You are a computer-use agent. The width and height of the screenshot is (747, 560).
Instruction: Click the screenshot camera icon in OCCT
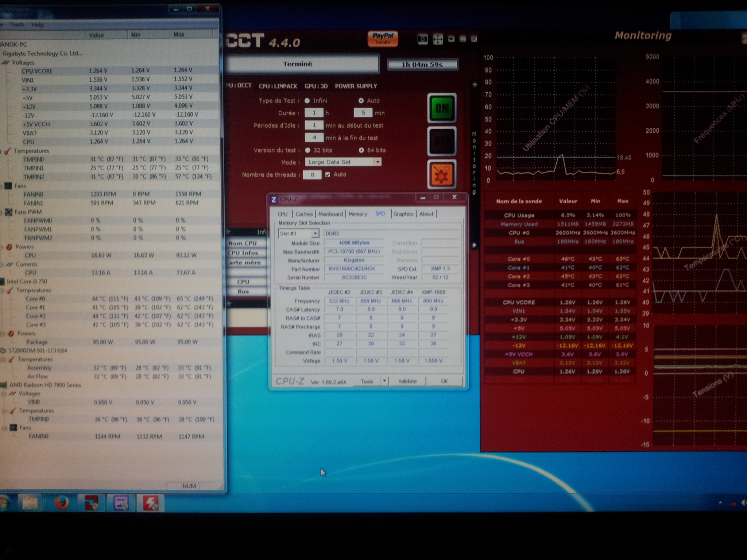(x=422, y=39)
